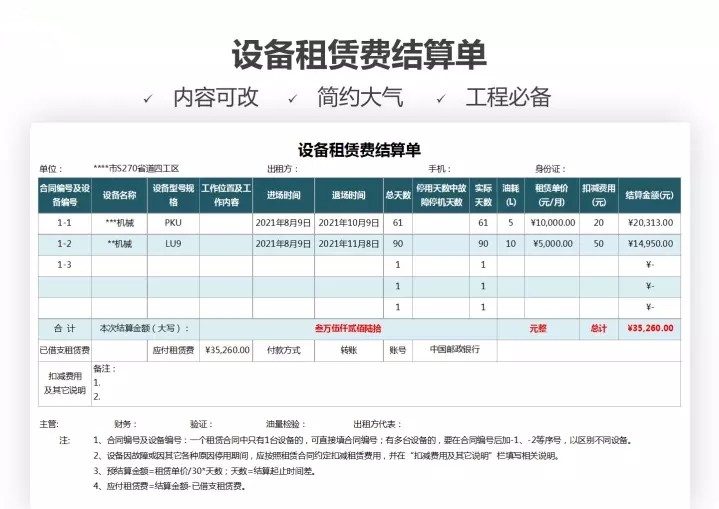This screenshot has width=719, height=509.
Task: Click the checkmark before 工程必备
Action: point(441,99)
